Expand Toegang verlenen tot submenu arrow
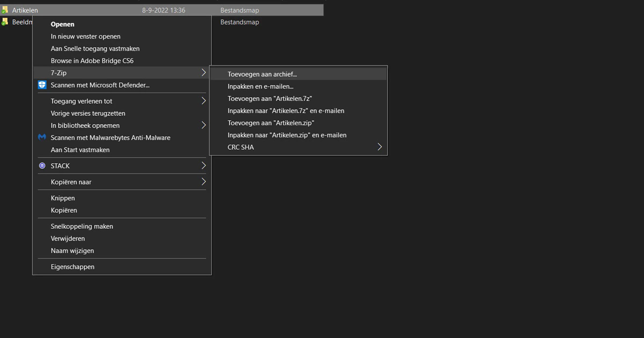The height and width of the screenshot is (338, 644). click(x=204, y=101)
